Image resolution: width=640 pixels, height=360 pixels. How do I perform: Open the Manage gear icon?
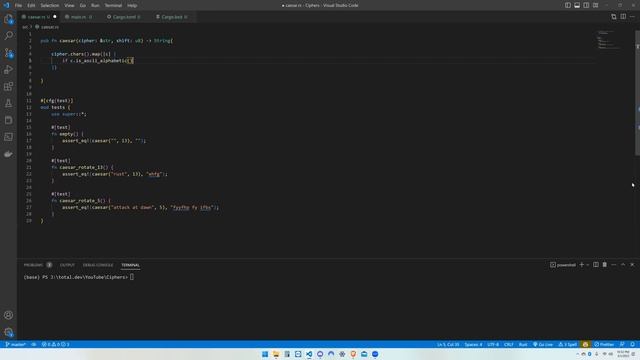coord(9,332)
